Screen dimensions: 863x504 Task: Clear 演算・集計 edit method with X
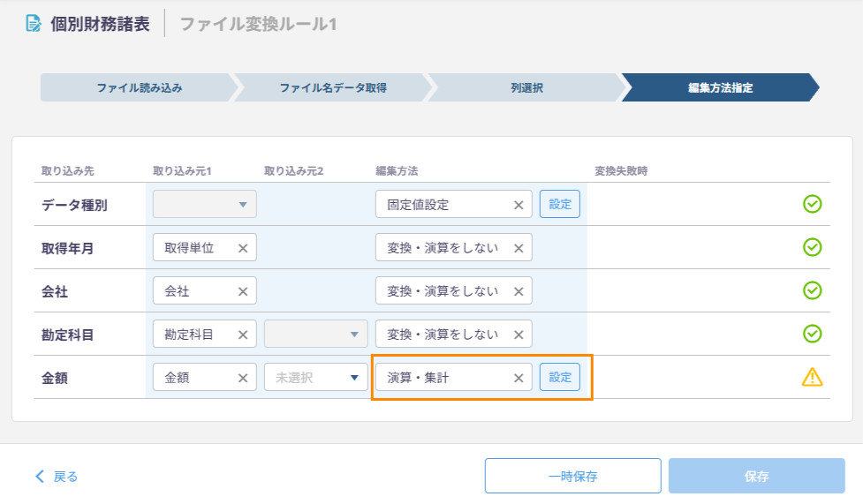click(519, 378)
